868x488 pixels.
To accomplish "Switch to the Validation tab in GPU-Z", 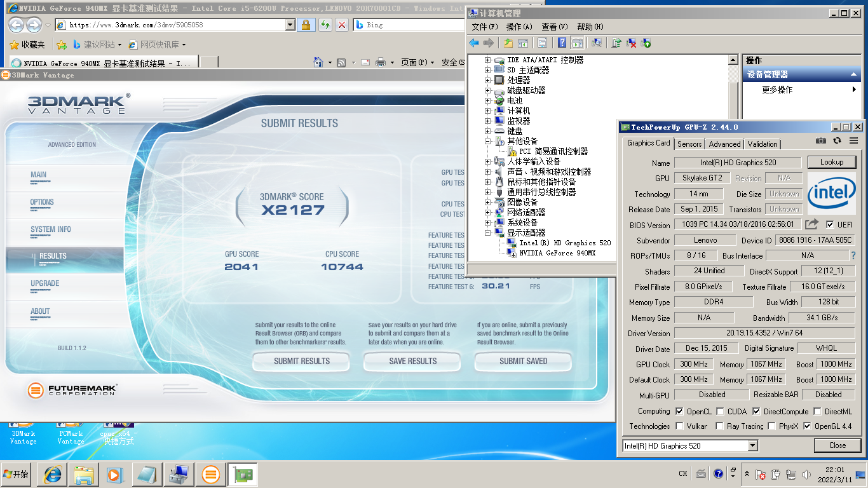I will point(762,144).
